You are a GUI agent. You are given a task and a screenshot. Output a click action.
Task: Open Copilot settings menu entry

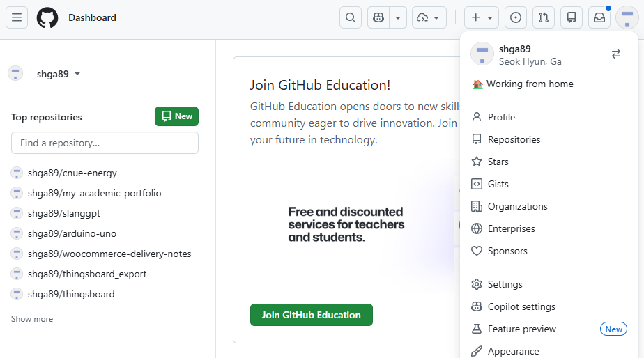coord(549,306)
